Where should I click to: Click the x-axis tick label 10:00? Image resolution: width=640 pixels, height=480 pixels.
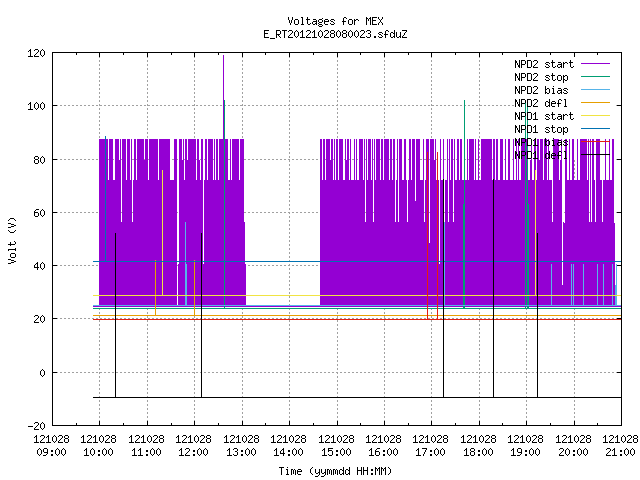coord(98,452)
